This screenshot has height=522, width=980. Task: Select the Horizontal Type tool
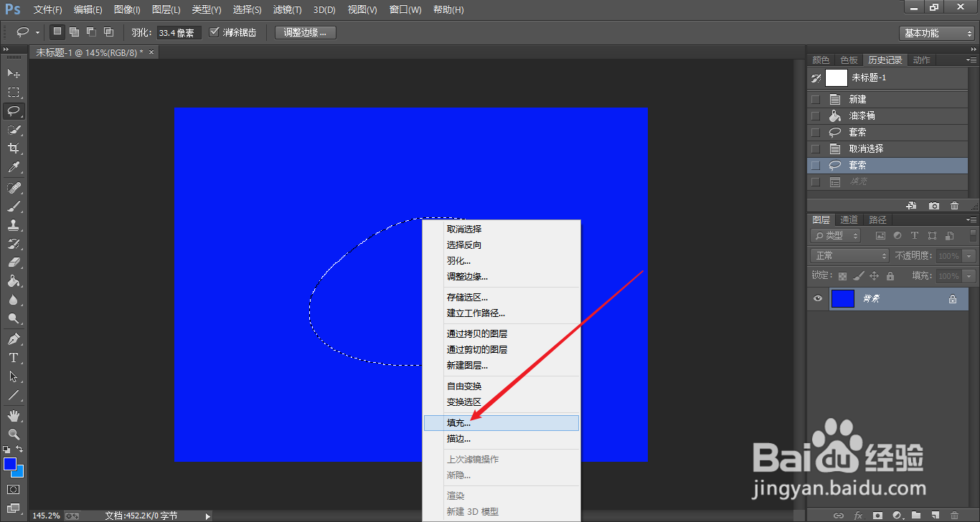coord(14,357)
